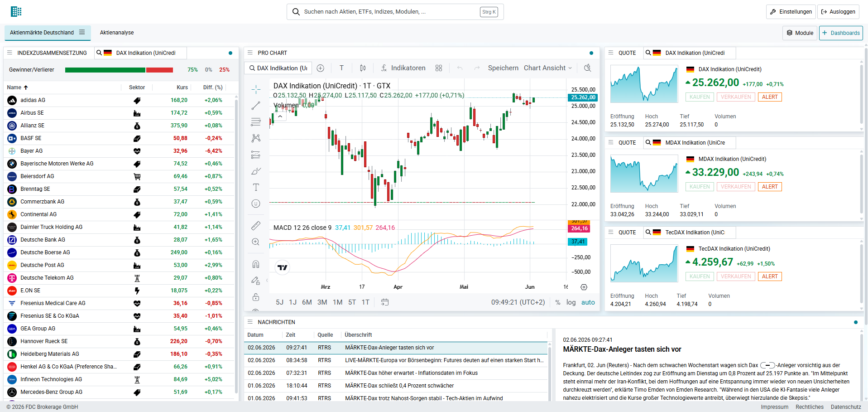868x412 pixels.
Task: Undo the last chart action
Action: coord(460,68)
